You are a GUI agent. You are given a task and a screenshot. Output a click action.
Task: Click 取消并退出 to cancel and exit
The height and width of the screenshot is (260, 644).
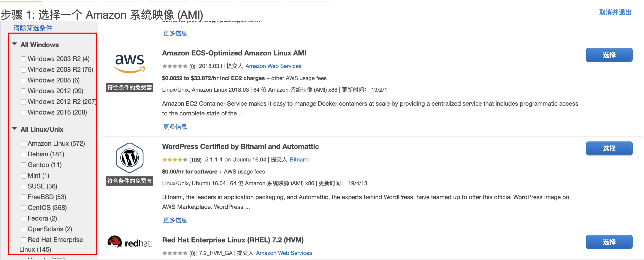(615, 12)
